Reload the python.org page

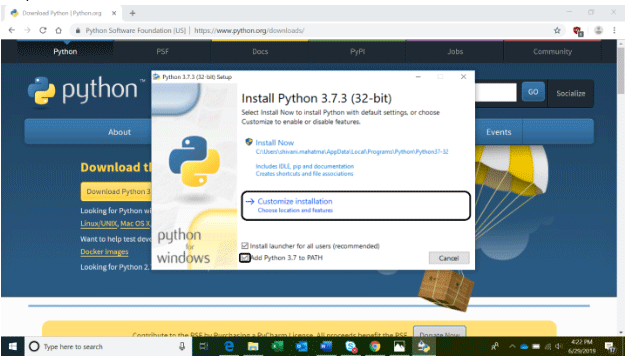coord(43,30)
